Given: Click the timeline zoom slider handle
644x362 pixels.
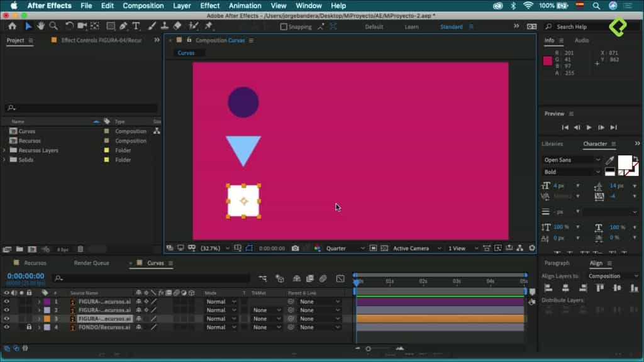Looking at the screenshot, I should (x=369, y=349).
